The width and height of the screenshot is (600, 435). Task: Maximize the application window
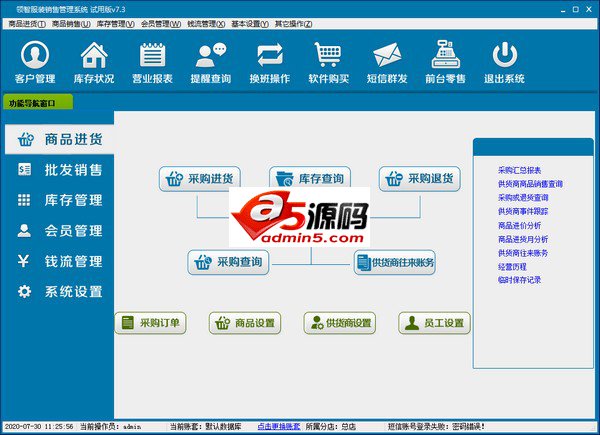pos(576,10)
